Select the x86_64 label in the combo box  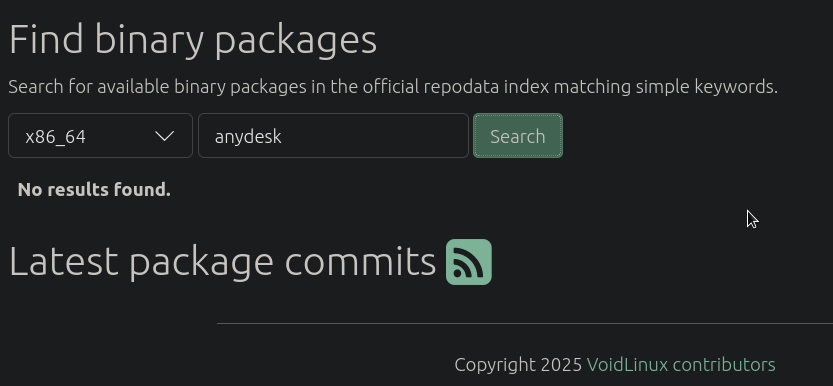[x=55, y=137]
